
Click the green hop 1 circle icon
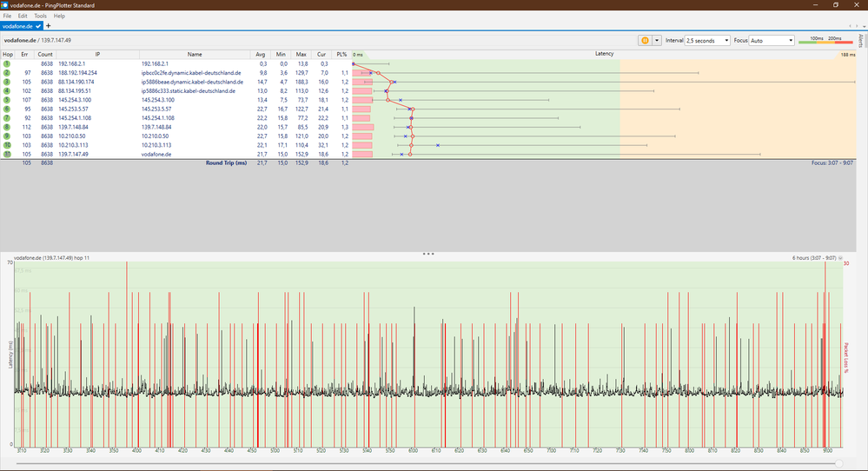coord(7,63)
